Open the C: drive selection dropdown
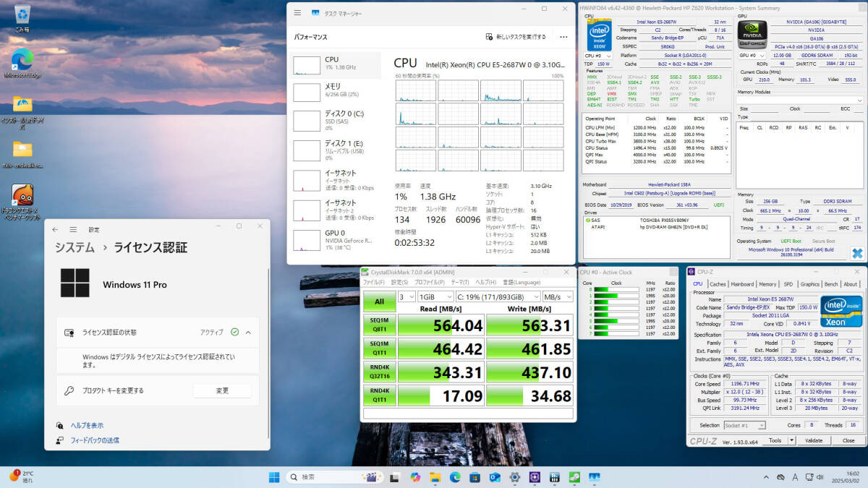Screen dimensions: 868x488 click(x=498, y=296)
